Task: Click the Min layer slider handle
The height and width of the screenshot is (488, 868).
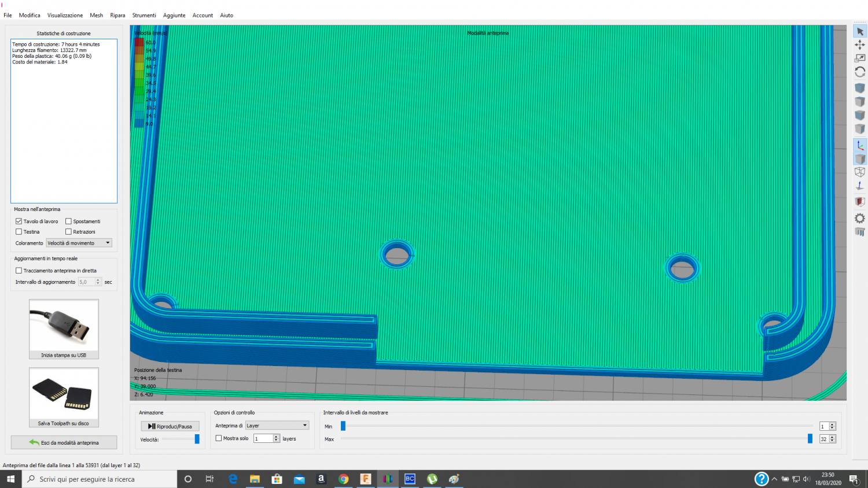Action: 343,426
